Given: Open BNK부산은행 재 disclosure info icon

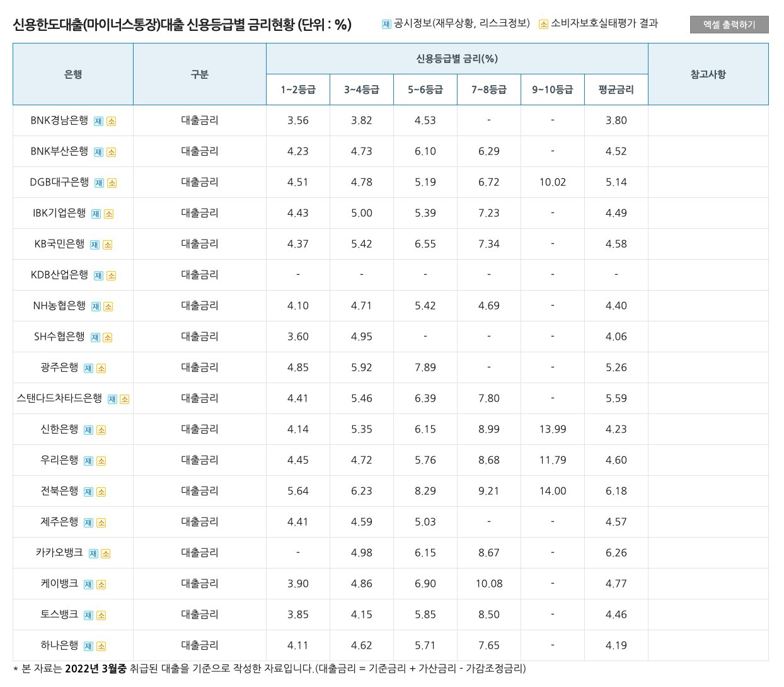Looking at the screenshot, I should point(98,153).
